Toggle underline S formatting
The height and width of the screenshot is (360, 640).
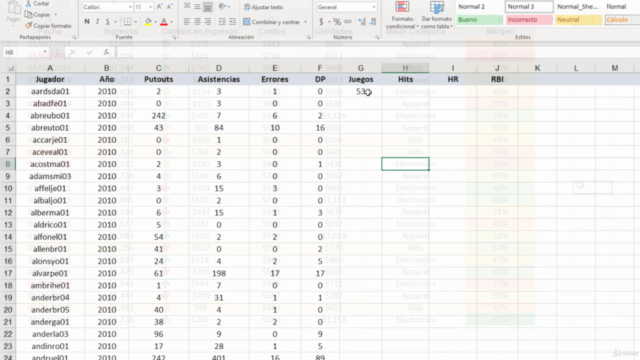(107, 22)
